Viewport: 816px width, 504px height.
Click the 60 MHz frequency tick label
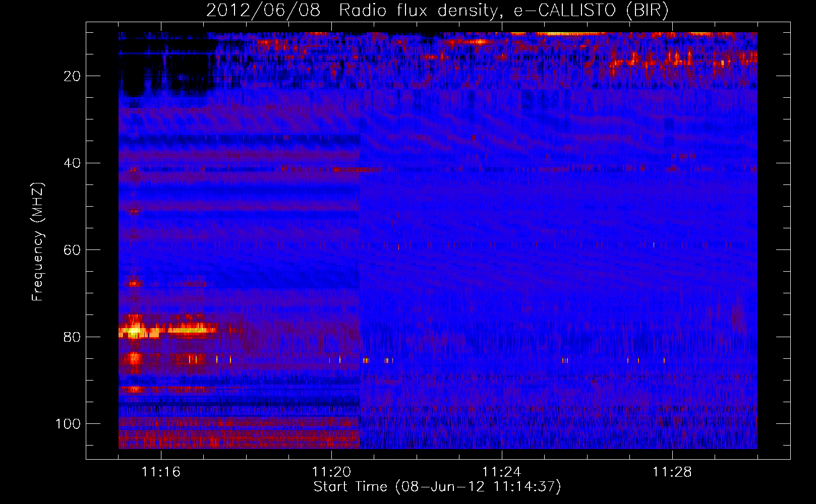(72, 250)
